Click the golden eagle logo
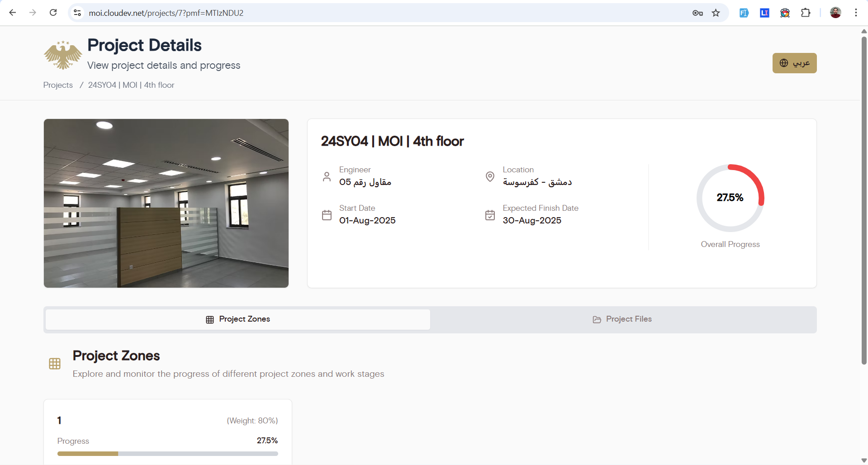This screenshot has width=868, height=465. (63, 55)
